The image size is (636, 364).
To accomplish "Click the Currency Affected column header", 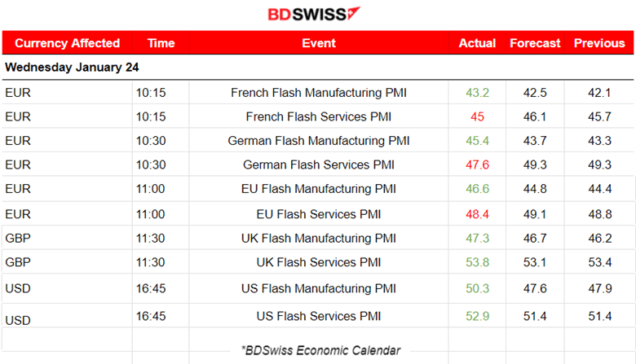I will [67, 43].
